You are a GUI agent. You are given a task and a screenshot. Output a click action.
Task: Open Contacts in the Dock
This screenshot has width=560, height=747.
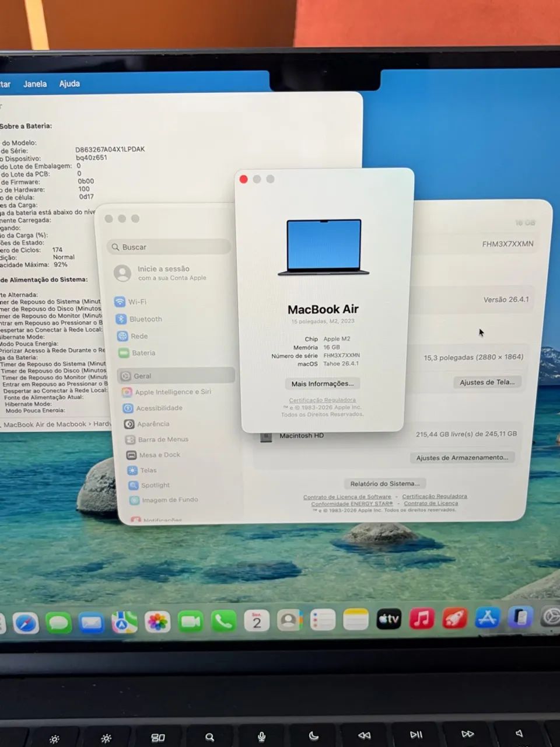(289, 620)
